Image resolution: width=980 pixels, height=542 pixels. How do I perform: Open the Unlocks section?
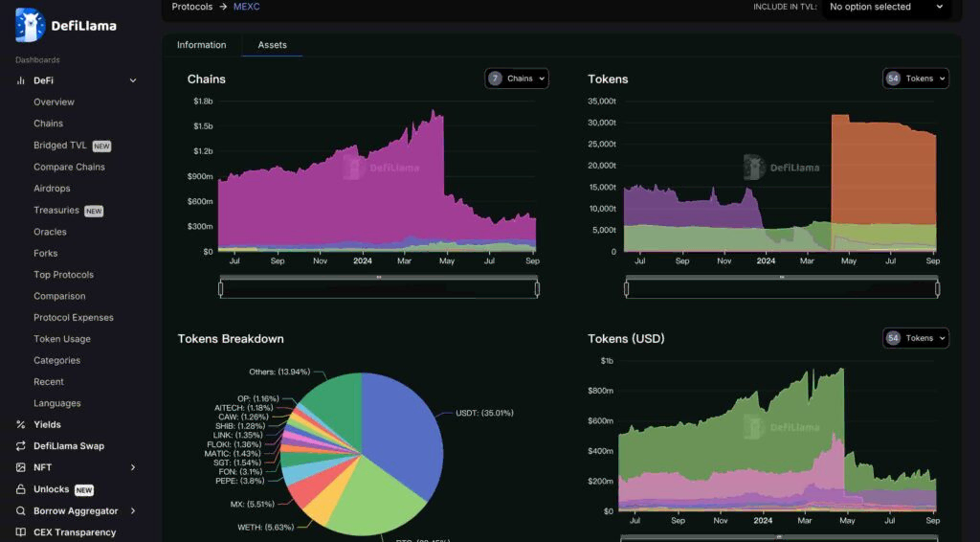(x=52, y=489)
